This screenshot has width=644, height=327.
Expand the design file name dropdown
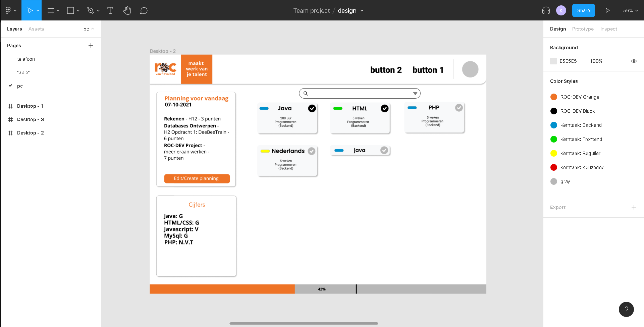pos(362,11)
